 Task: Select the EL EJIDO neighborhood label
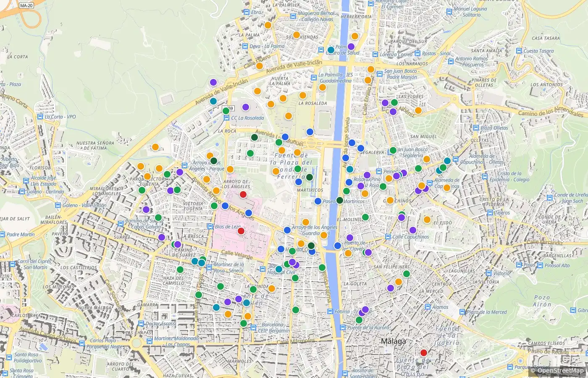coord(443,223)
